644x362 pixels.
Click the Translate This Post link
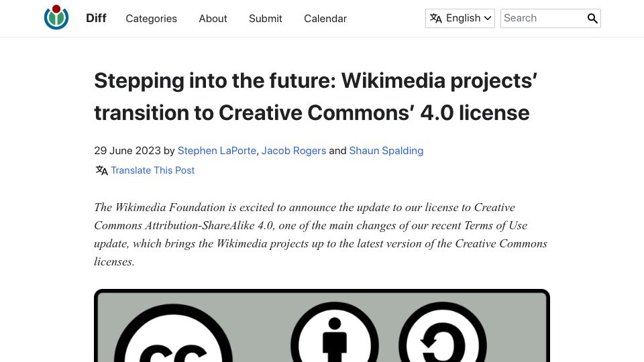(x=153, y=170)
